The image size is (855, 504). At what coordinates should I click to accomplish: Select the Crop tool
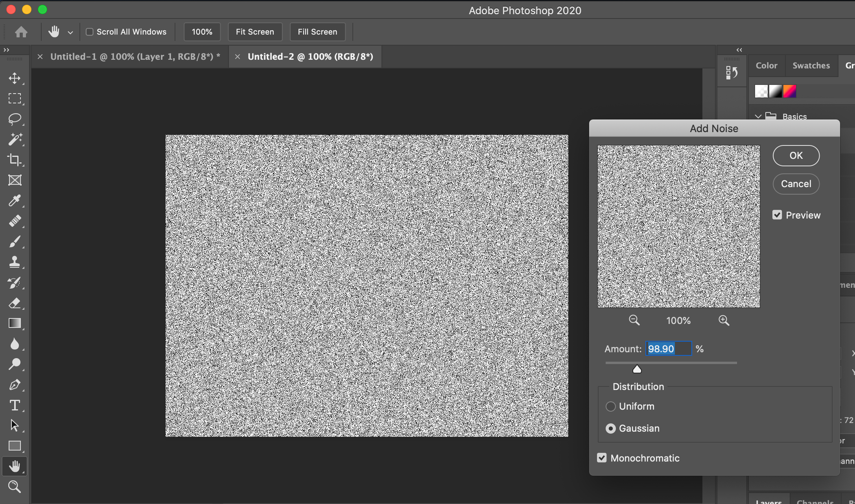coord(15,160)
